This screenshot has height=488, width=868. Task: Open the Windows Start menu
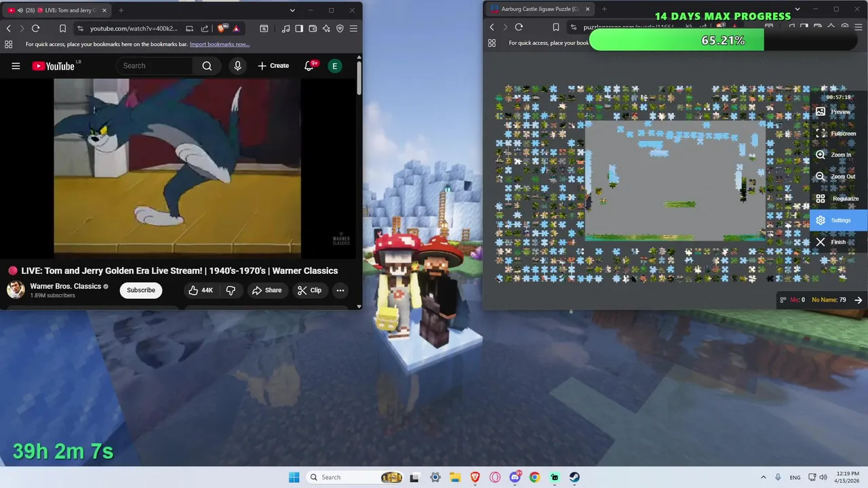(294, 477)
